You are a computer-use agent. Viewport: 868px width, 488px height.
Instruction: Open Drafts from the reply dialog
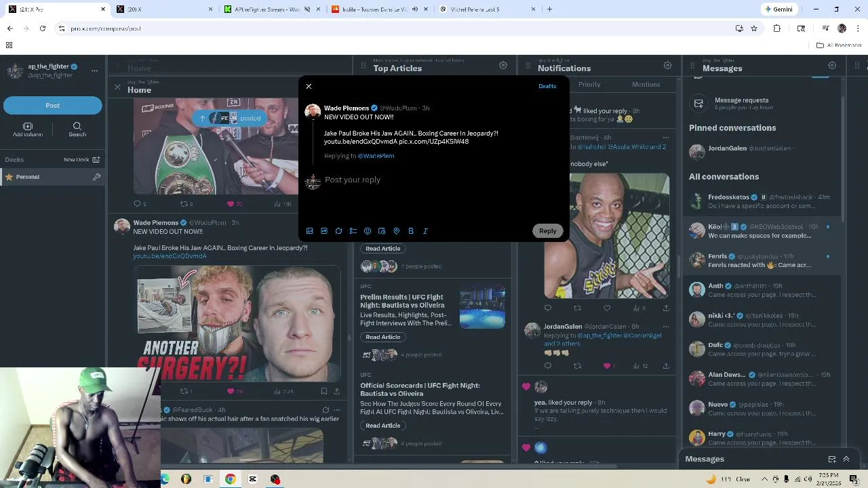coord(547,86)
